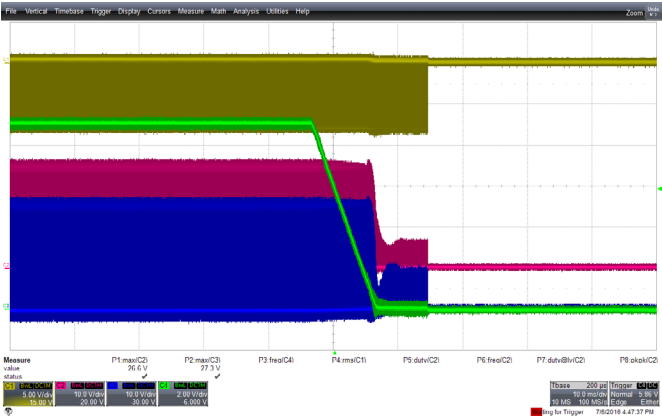Image resolution: width=662 pixels, height=416 pixels.
Task: Open the C4 channel descriptor box
Action: click(183, 394)
